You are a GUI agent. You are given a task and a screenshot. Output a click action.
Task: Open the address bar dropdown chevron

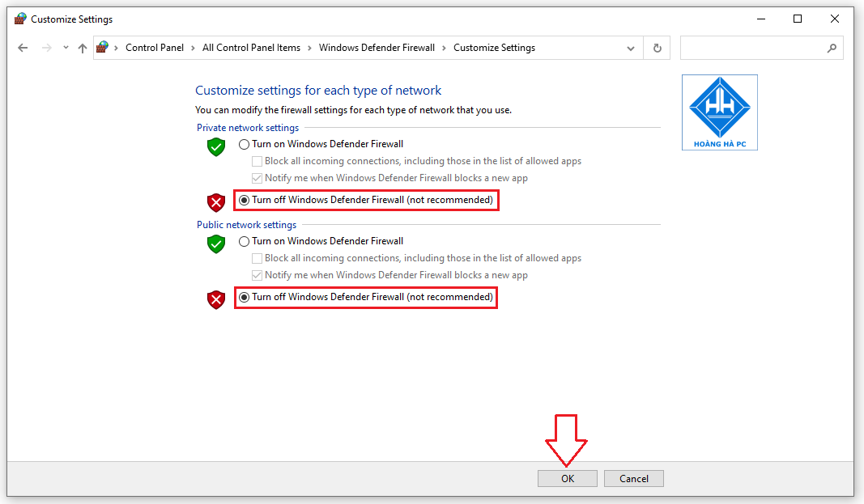pyautogui.click(x=631, y=48)
